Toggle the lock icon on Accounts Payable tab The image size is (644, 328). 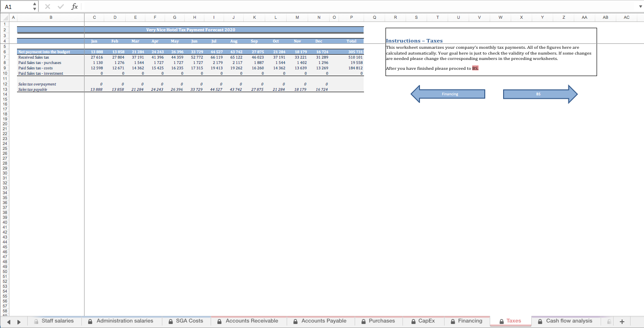tap(295, 321)
